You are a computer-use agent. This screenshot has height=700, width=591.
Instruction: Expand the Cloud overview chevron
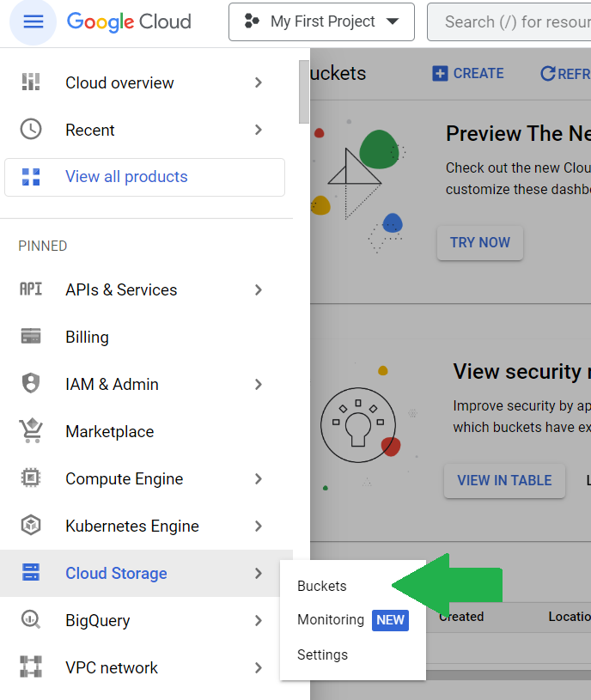click(x=258, y=82)
